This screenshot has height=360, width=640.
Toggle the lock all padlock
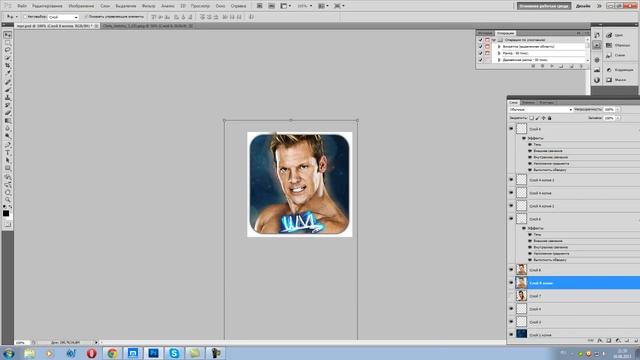point(550,118)
